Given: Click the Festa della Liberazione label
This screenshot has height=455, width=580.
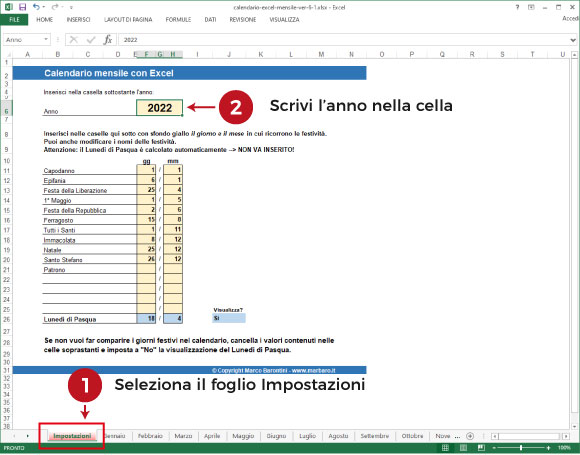Looking at the screenshot, I should point(75,191).
